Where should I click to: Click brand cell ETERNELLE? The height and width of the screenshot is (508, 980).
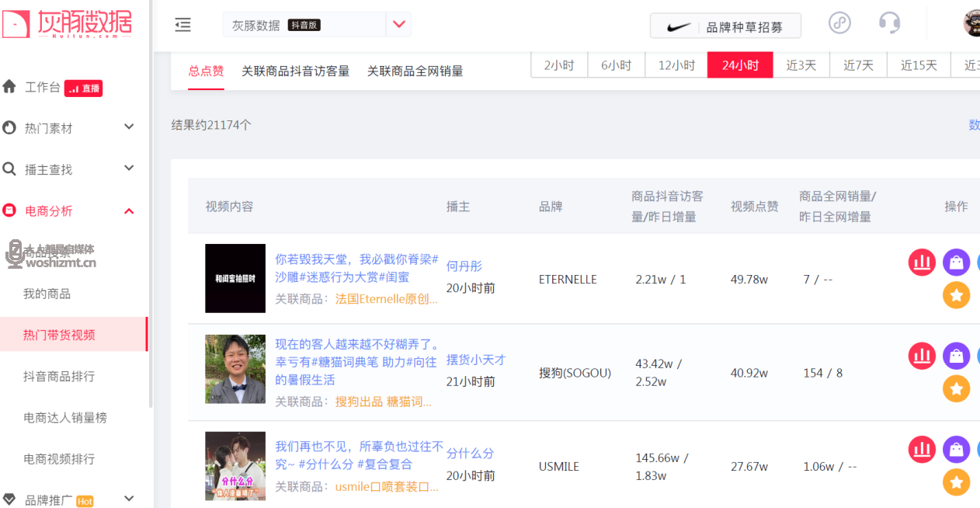pos(568,280)
